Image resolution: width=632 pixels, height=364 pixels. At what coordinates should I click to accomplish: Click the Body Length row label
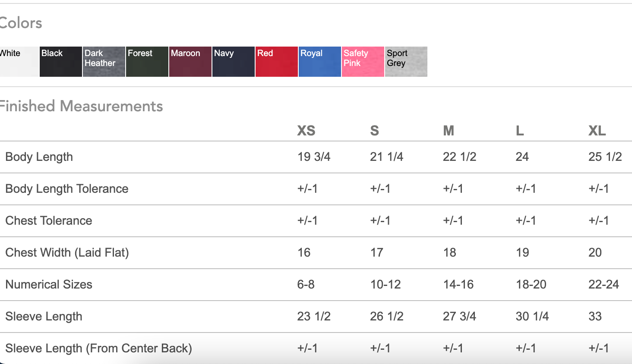point(39,157)
